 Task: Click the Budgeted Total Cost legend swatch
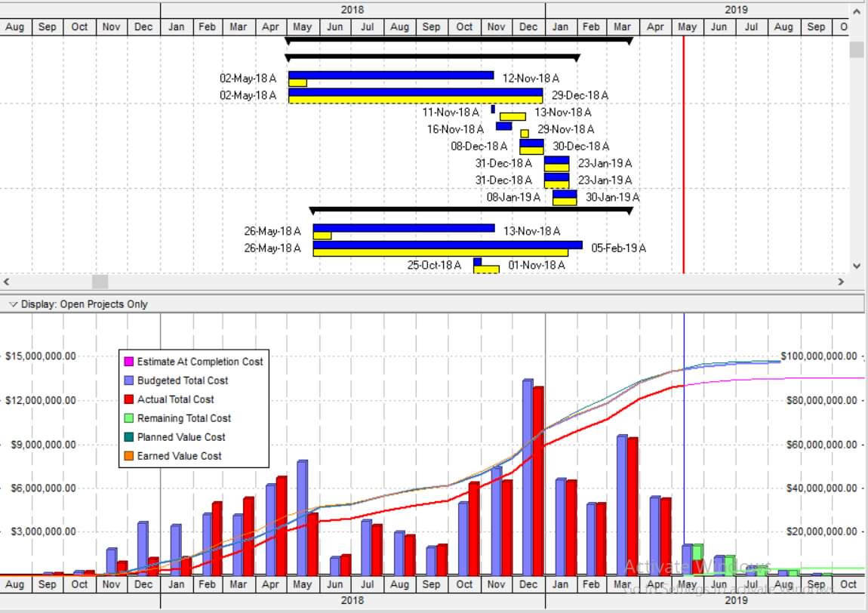pyautogui.click(x=128, y=380)
